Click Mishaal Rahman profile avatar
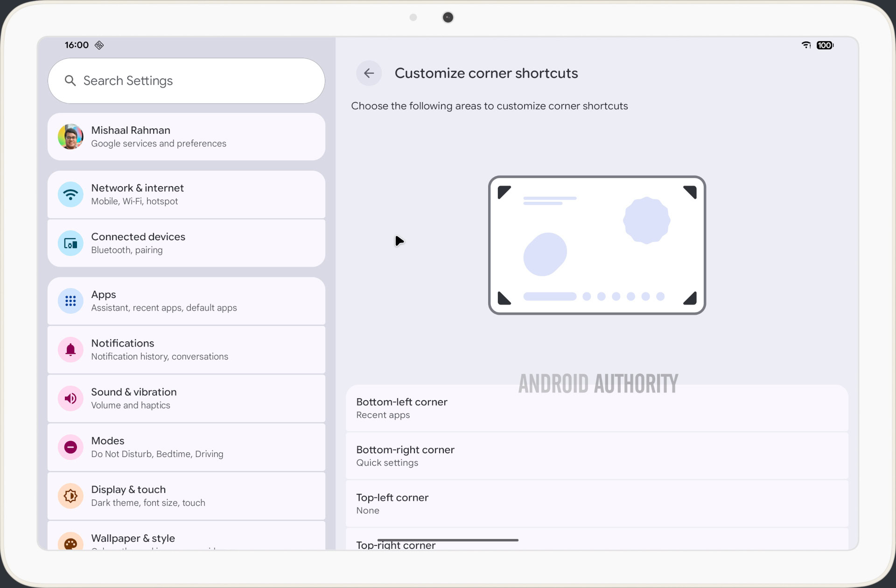Image resolution: width=896 pixels, height=588 pixels. pyautogui.click(x=70, y=137)
